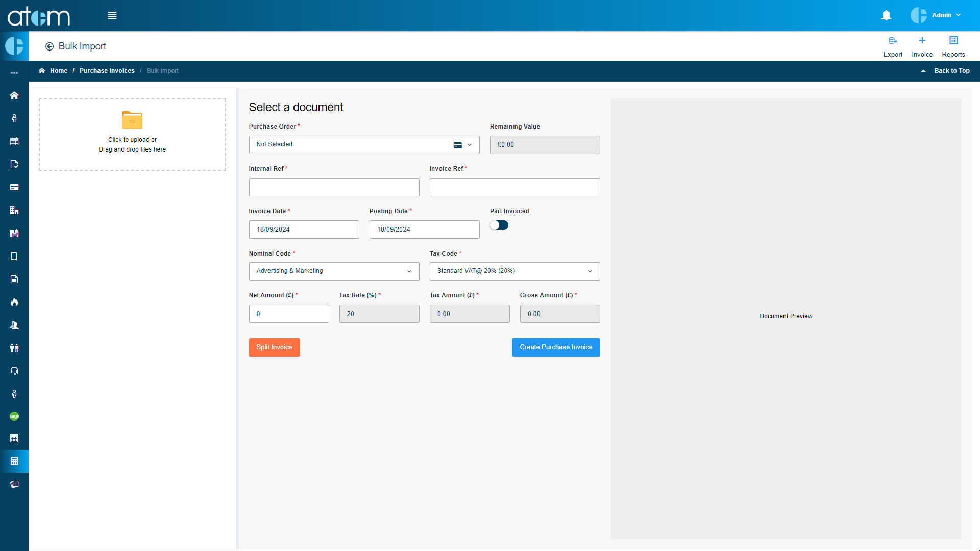Click the Split Invoice button
The width and height of the screenshot is (980, 551).
[274, 347]
